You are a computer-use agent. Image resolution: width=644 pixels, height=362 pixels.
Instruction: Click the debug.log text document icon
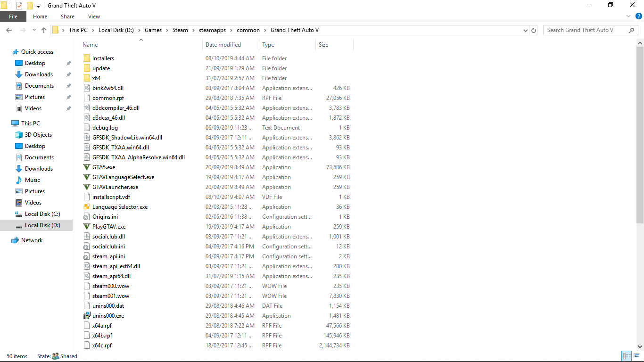pos(86,128)
